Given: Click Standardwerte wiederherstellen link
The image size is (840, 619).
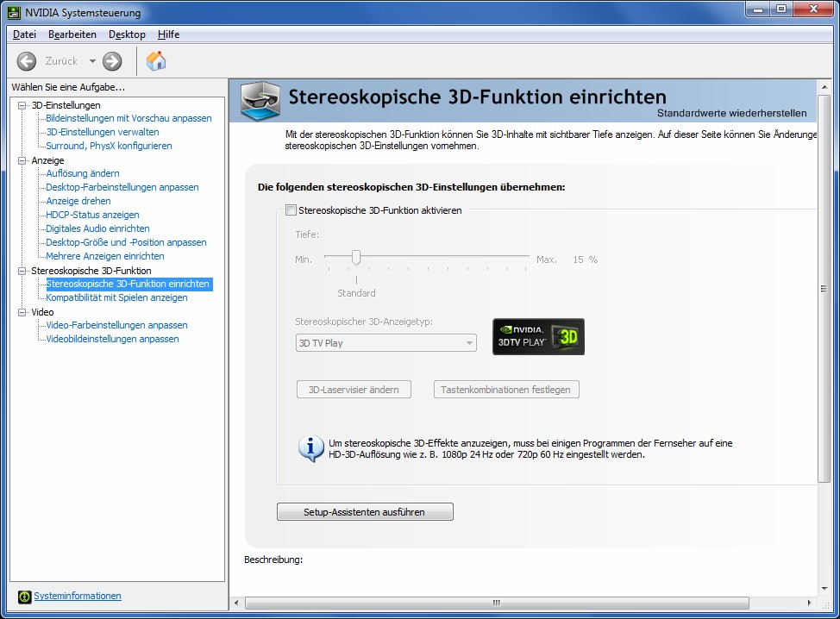Looking at the screenshot, I should pos(732,113).
